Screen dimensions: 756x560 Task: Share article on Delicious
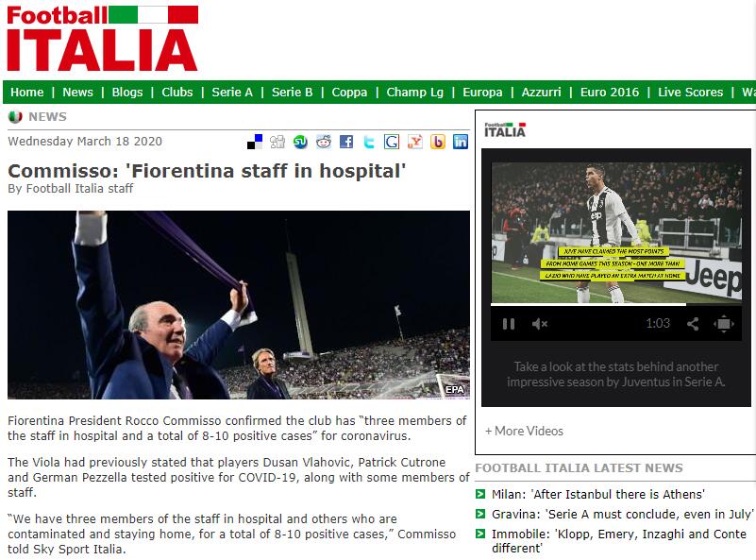click(x=255, y=142)
